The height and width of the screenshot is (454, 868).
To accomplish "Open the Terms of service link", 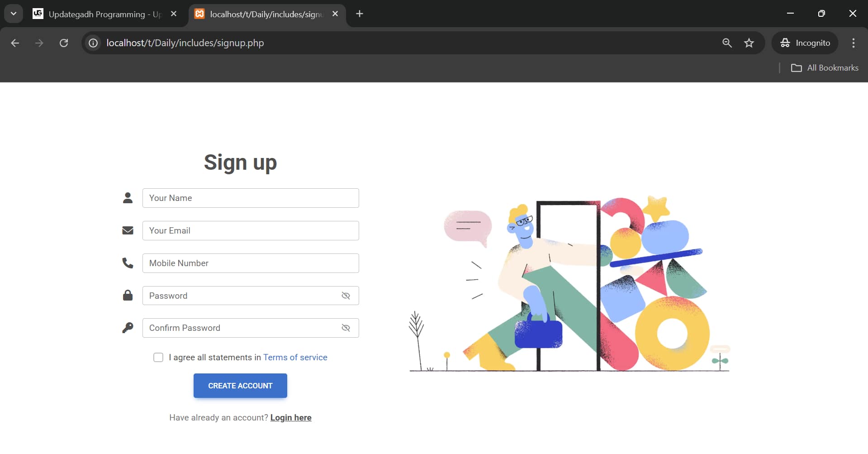I will (295, 358).
